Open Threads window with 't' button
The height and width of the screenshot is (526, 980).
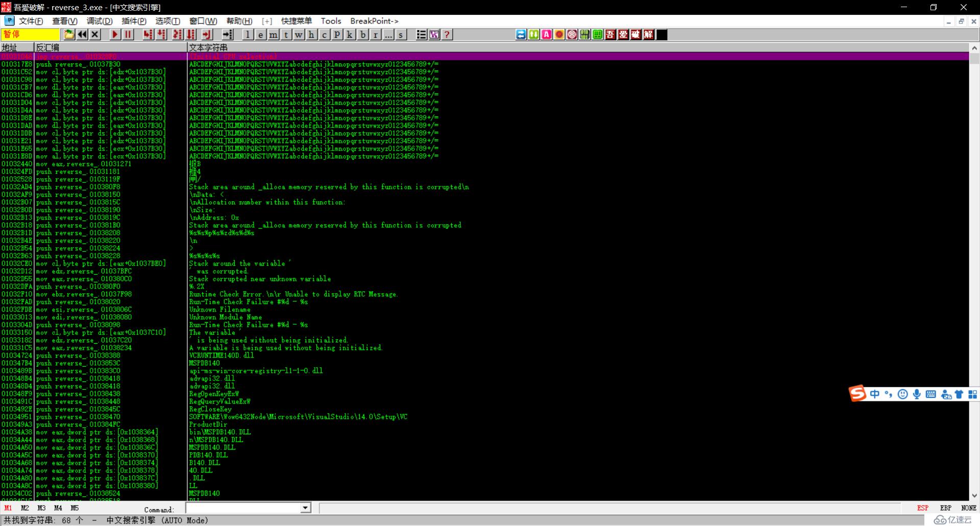click(x=286, y=34)
